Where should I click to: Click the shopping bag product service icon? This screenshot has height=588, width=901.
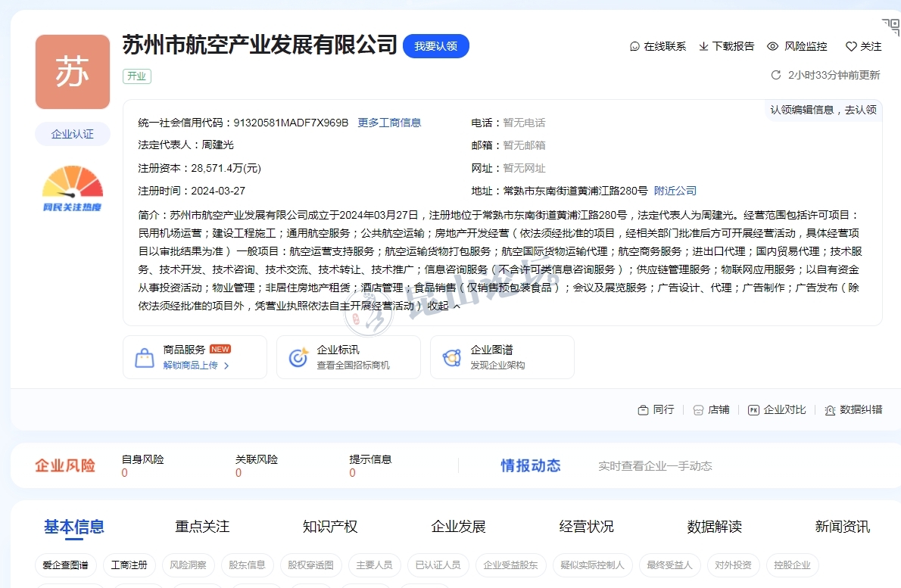click(145, 358)
